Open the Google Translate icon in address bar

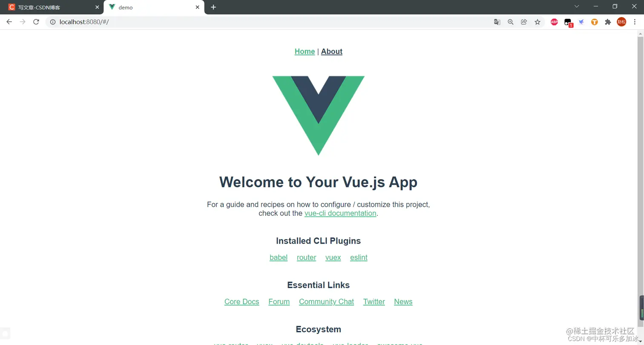pos(497,22)
